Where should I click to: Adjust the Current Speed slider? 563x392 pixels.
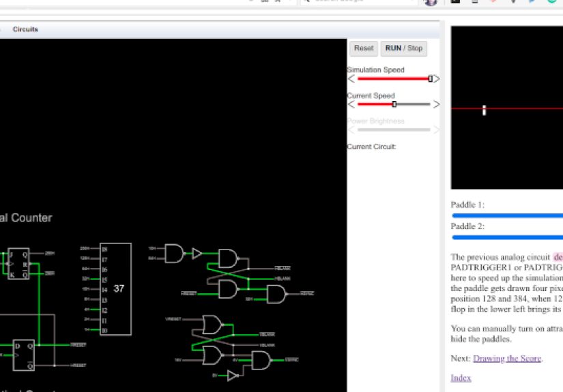394,104
